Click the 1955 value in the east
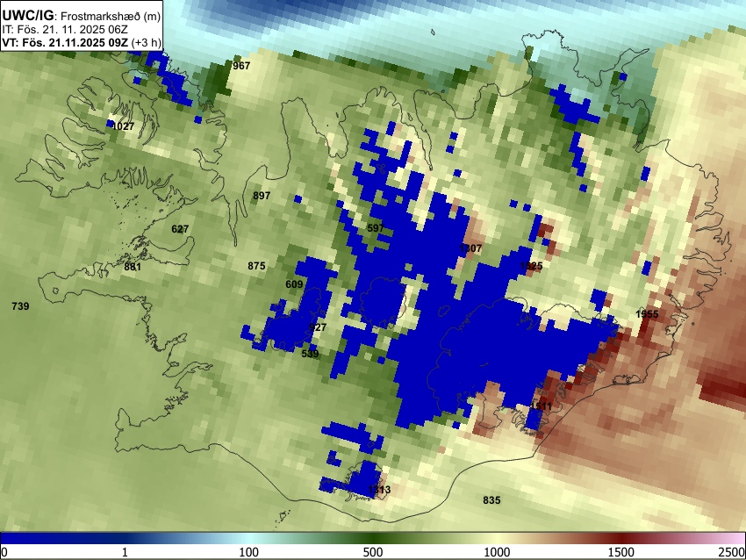Image resolution: width=746 pixels, height=560 pixels. point(647,314)
